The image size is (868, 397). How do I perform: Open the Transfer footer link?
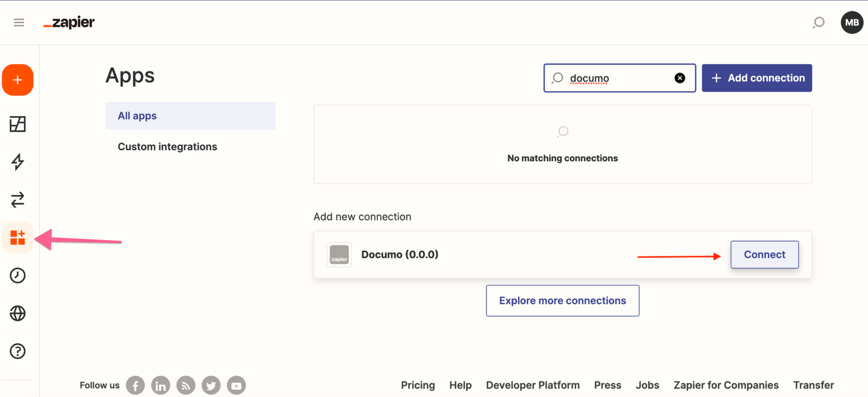(x=813, y=385)
